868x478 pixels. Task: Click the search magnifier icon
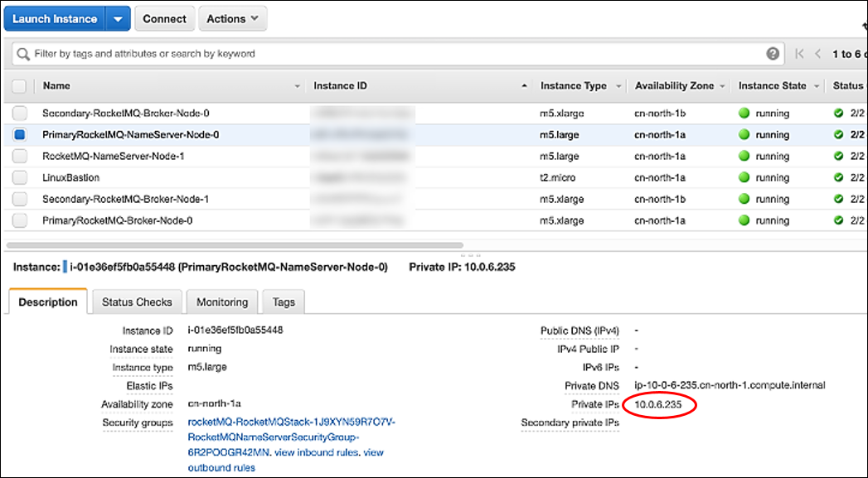(x=22, y=54)
